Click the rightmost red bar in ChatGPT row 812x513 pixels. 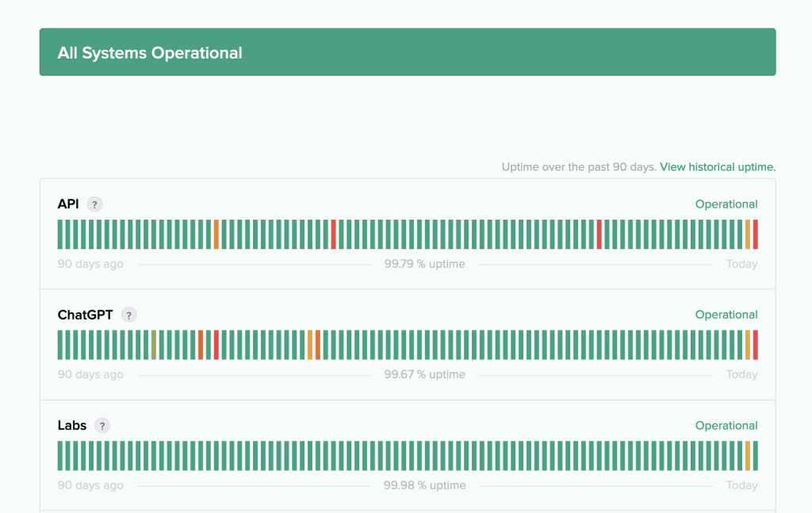[756, 345]
